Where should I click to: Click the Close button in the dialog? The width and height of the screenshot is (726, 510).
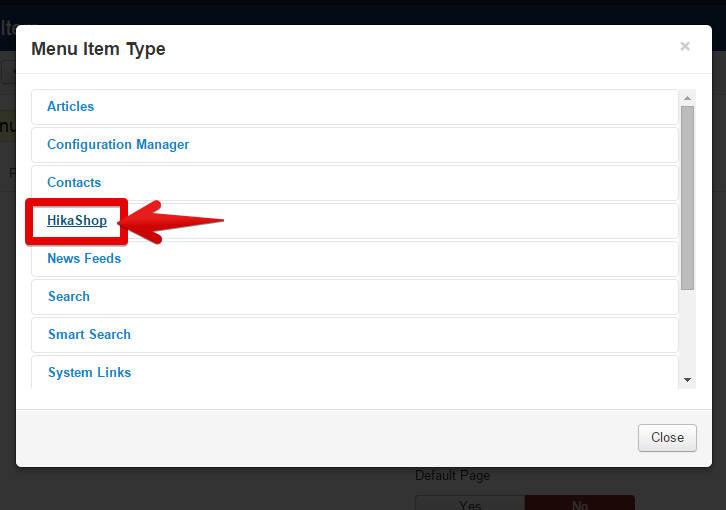[x=667, y=438]
